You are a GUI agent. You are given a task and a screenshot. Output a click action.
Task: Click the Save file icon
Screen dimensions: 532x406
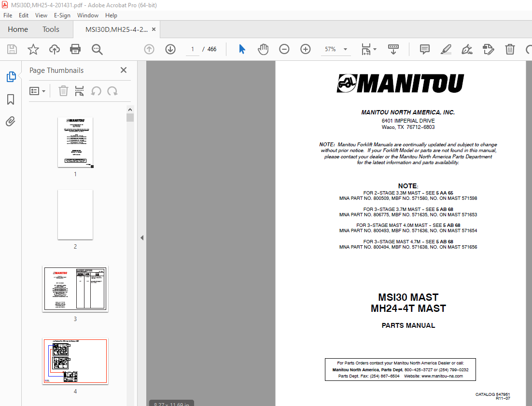pyautogui.click(x=12, y=49)
